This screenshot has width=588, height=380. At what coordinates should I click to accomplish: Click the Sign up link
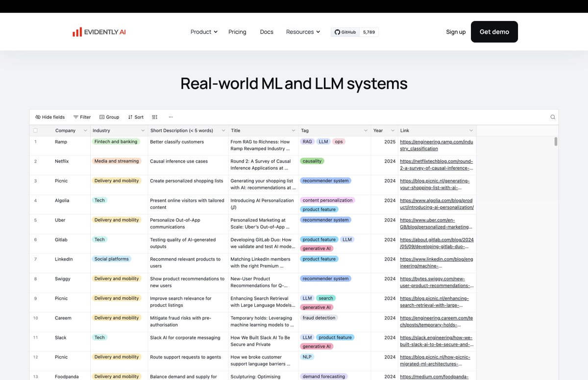coord(456,32)
